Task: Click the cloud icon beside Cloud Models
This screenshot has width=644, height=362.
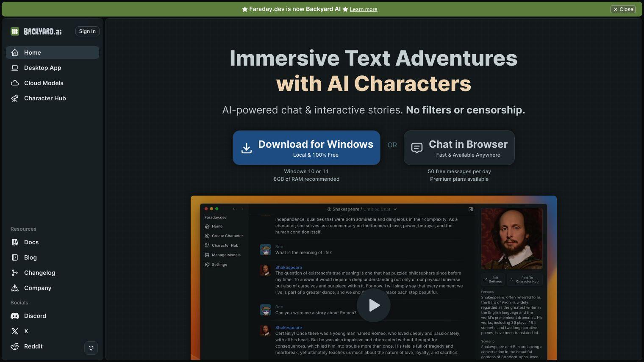Action: [x=15, y=83]
